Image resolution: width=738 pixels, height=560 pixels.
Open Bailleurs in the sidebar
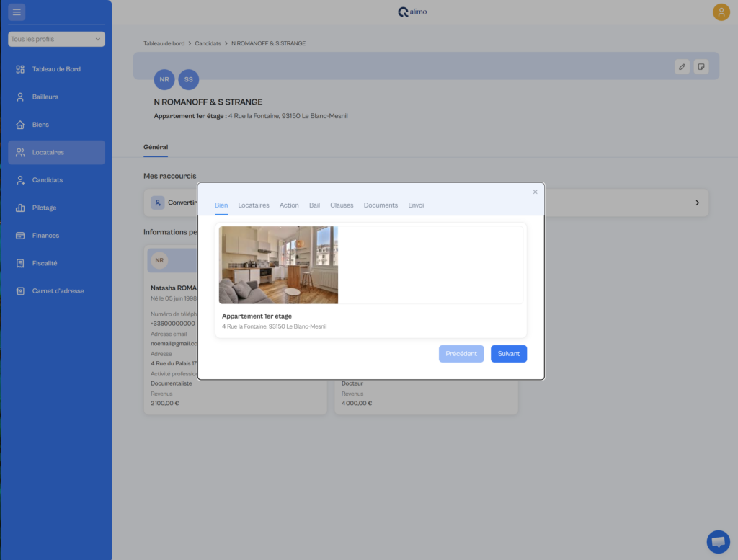click(x=56, y=97)
